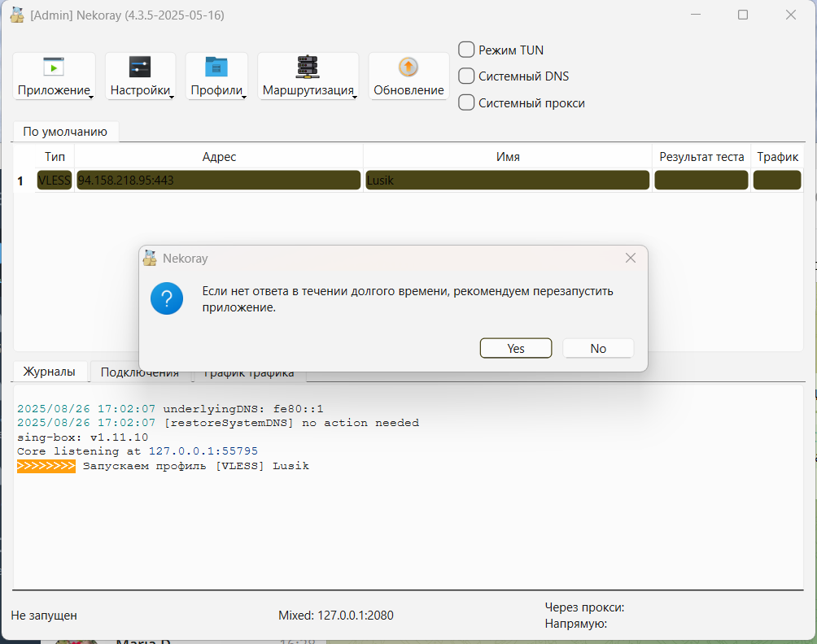
Task: Switch to the График трафика tab
Action: (x=248, y=372)
